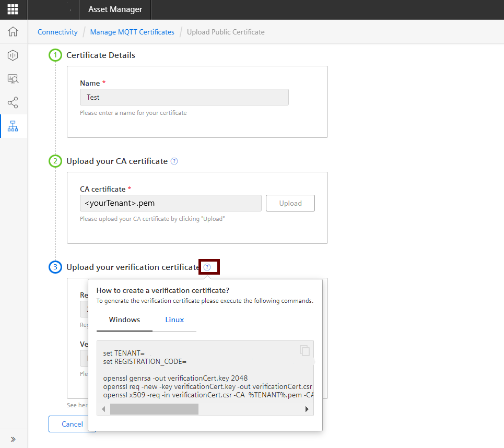Switch to the Linux tab
Viewport: 504px width, 448px height.
174,320
